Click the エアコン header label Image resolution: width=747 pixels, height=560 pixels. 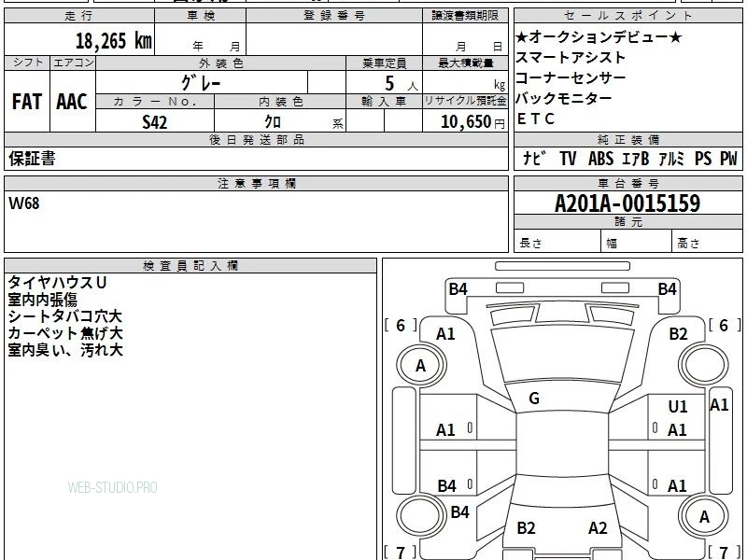tap(73, 63)
